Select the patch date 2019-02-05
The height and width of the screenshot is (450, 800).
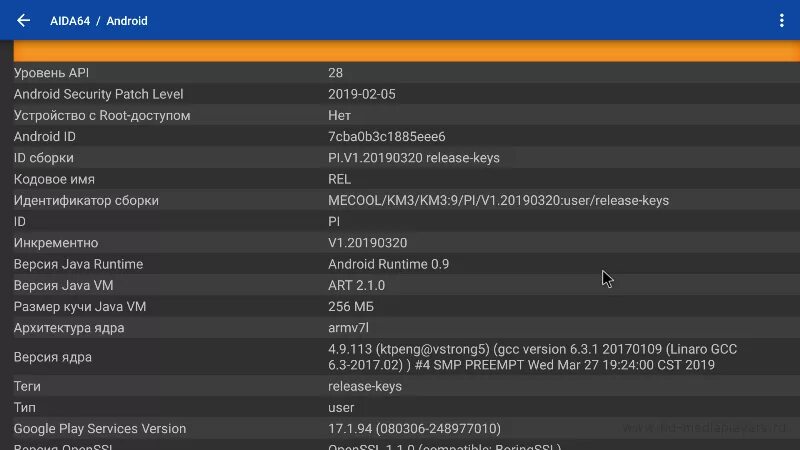coord(362,94)
